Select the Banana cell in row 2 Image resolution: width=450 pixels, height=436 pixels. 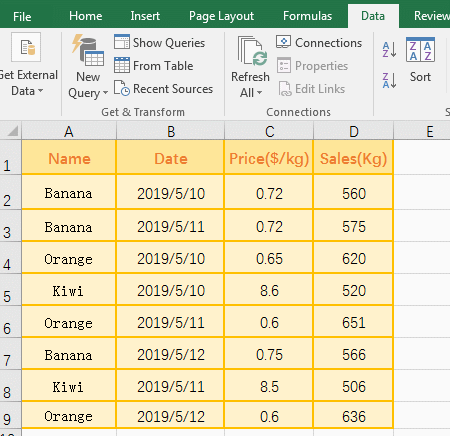(69, 192)
